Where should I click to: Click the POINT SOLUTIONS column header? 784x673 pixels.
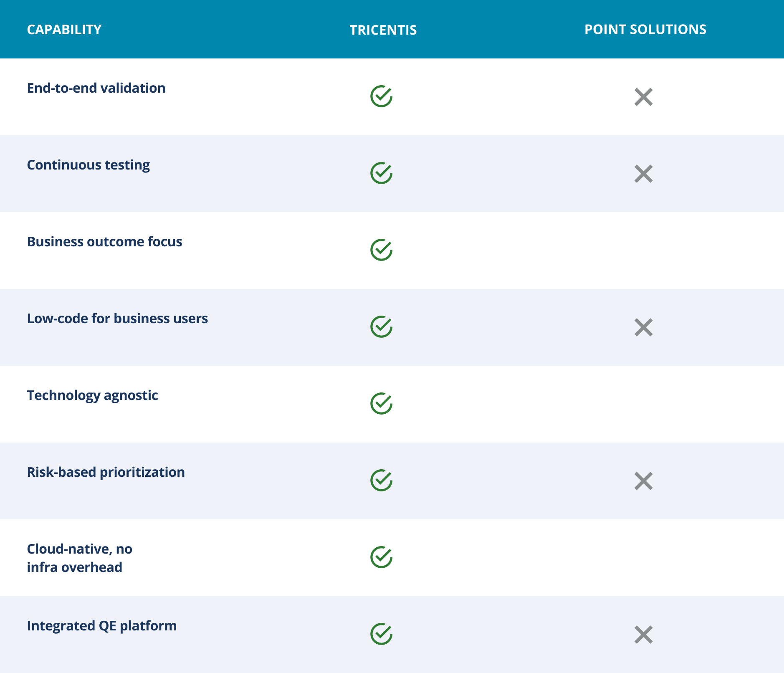pos(645,30)
